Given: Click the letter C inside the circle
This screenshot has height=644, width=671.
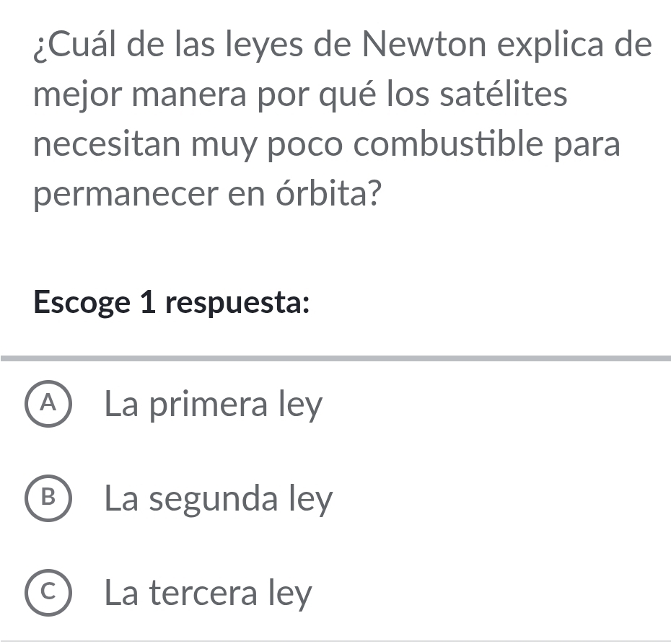Looking at the screenshot, I should pos(49,594).
